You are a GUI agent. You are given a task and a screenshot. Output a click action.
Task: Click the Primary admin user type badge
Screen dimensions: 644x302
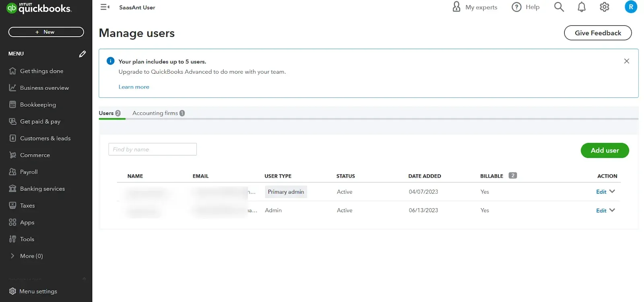(x=286, y=192)
